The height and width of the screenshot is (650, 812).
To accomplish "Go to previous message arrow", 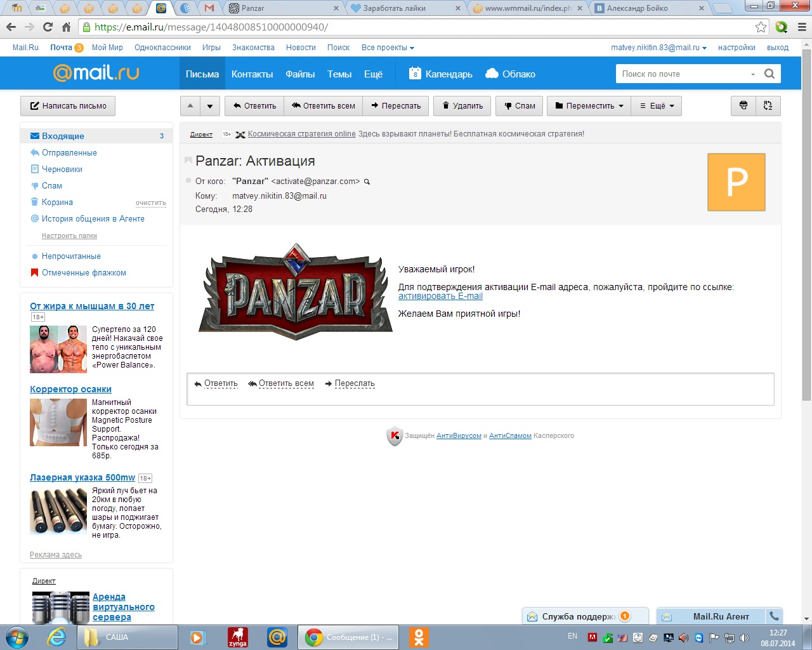I will (190, 106).
